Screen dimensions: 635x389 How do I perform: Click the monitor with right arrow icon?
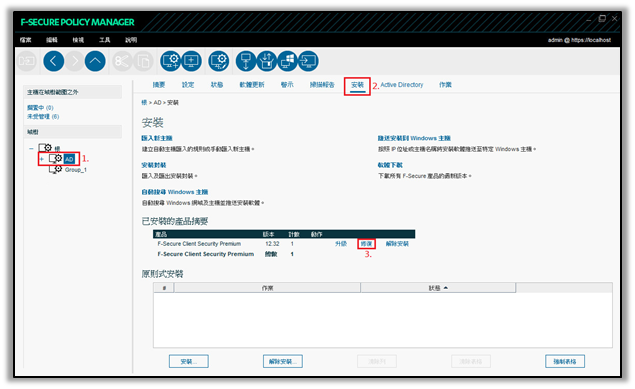[x=308, y=61]
